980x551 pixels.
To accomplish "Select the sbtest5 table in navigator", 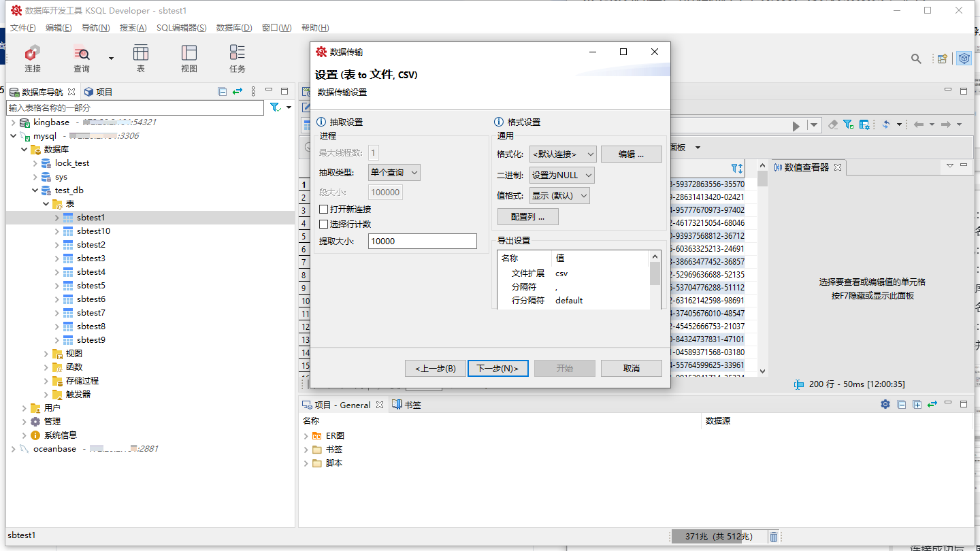I will [91, 286].
